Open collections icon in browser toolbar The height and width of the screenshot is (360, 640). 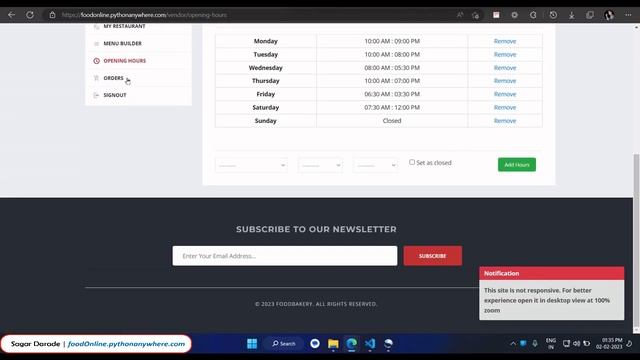(590, 15)
